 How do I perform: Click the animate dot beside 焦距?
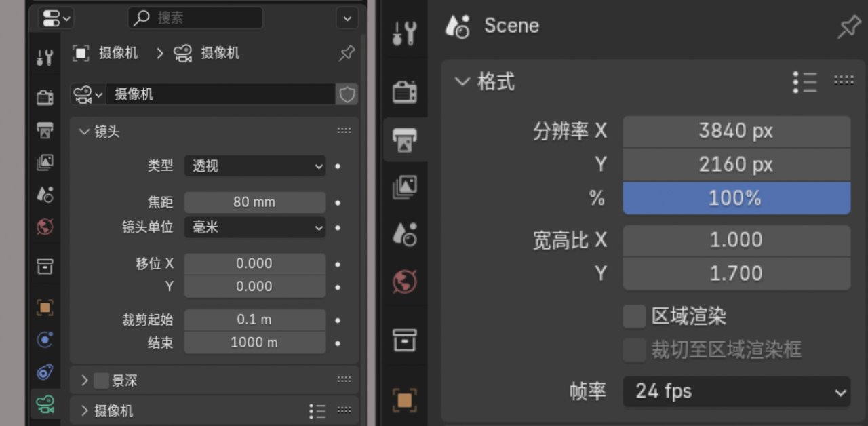(338, 202)
